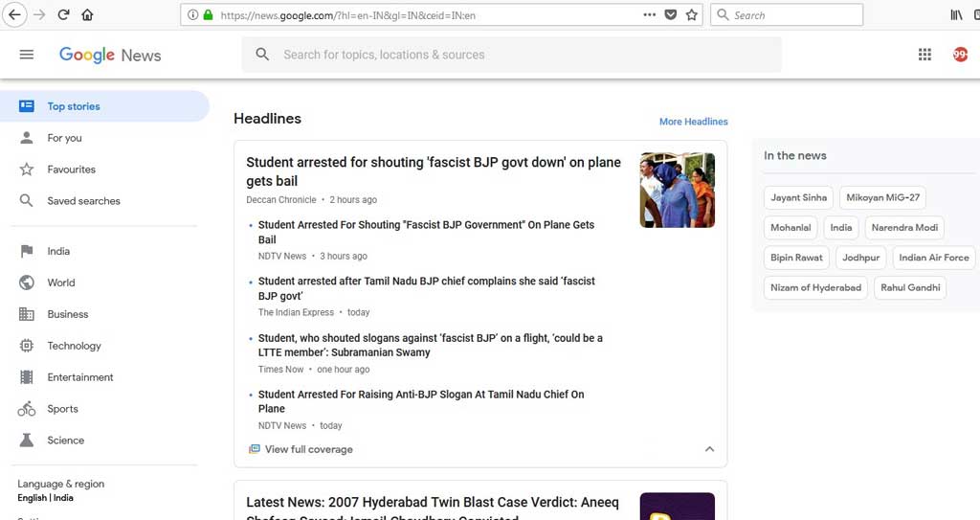This screenshot has height=520, width=980.
Task: Select the Narendra Modi topic chip
Action: tap(904, 228)
